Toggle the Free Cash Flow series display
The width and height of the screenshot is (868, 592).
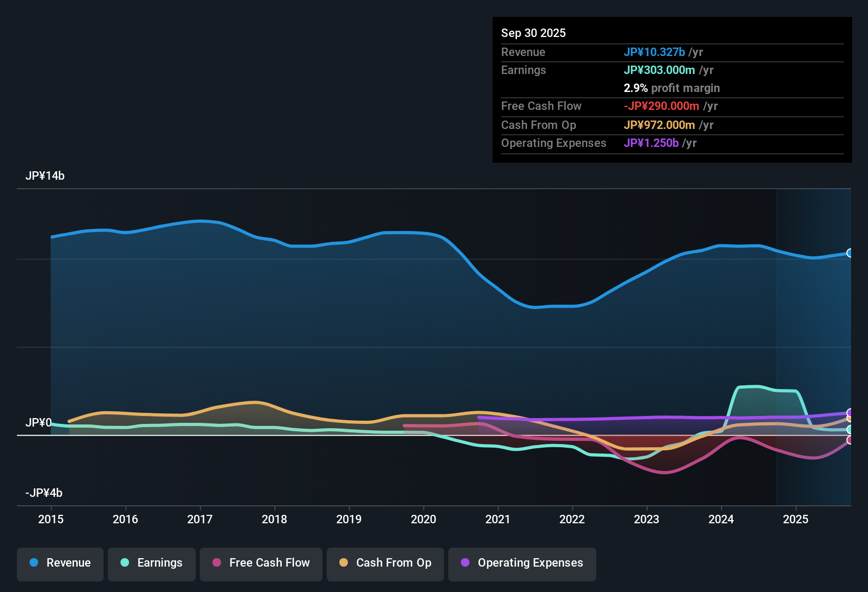[x=261, y=563]
